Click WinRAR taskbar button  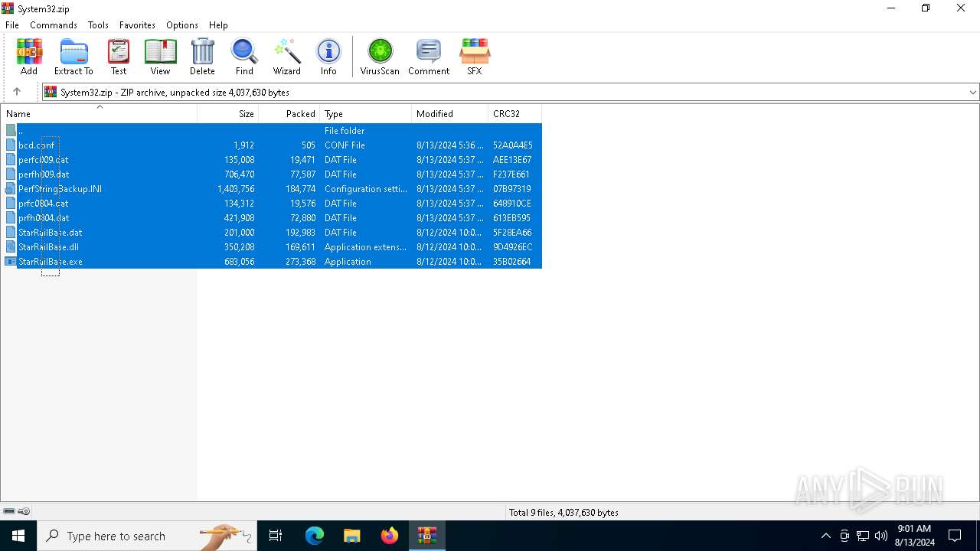(x=427, y=536)
